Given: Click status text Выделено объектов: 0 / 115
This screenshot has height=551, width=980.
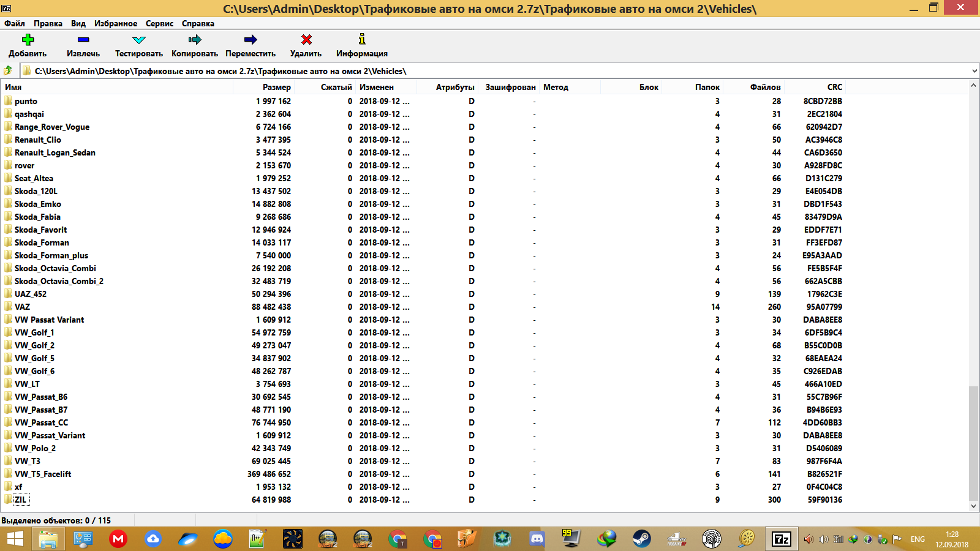Looking at the screenshot, I should coord(56,520).
